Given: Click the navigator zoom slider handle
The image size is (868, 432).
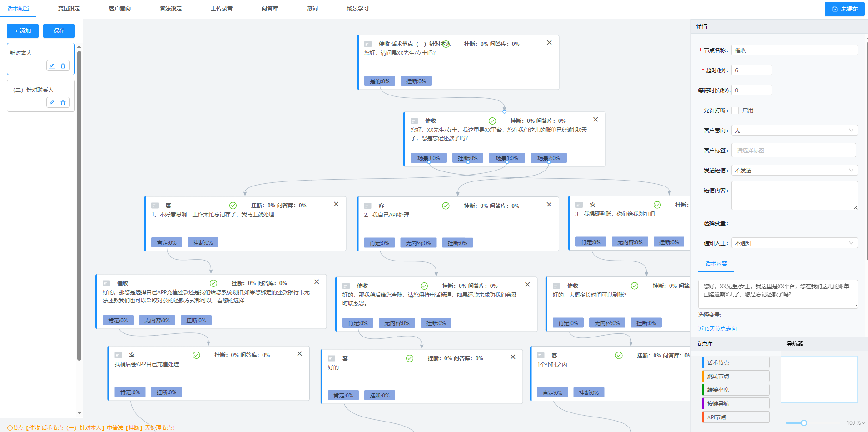Looking at the screenshot, I should [804, 423].
